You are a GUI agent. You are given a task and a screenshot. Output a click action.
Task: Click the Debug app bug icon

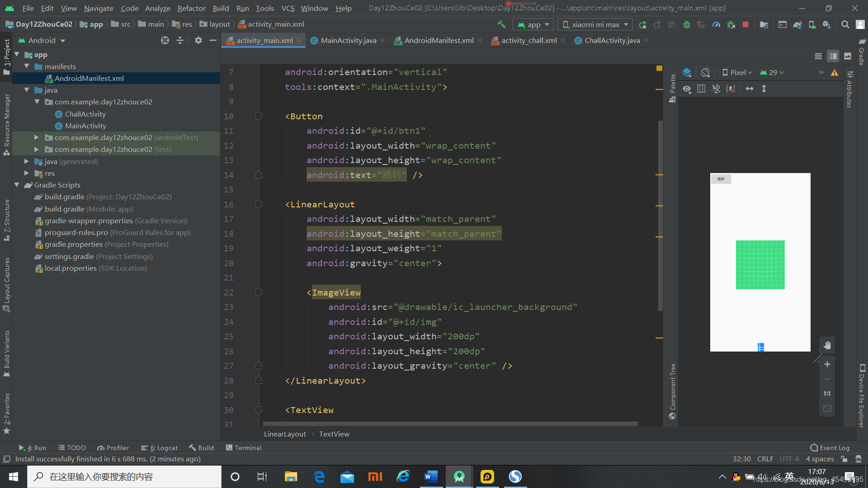687,24
